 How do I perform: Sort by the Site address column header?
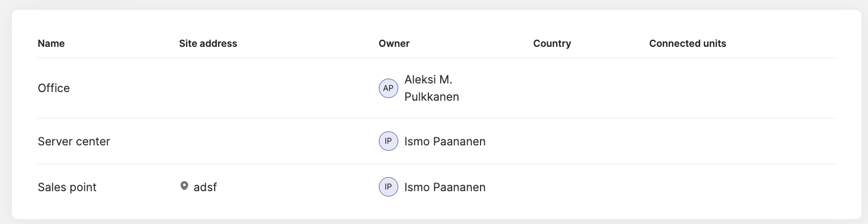pyautogui.click(x=208, y=44)
